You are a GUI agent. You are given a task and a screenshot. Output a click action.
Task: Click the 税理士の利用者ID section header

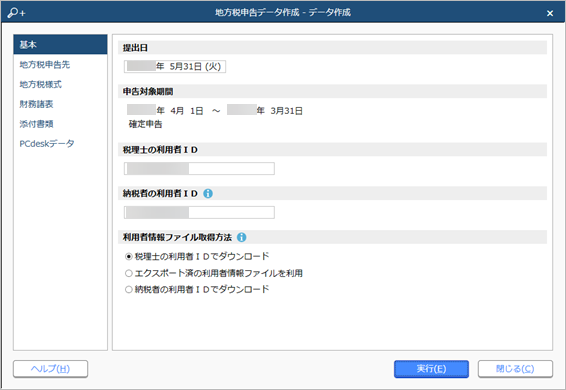[332, 150]
